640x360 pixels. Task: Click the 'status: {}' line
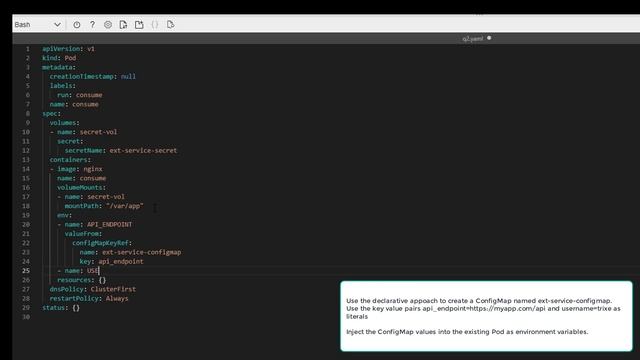[x=61, y=308]
